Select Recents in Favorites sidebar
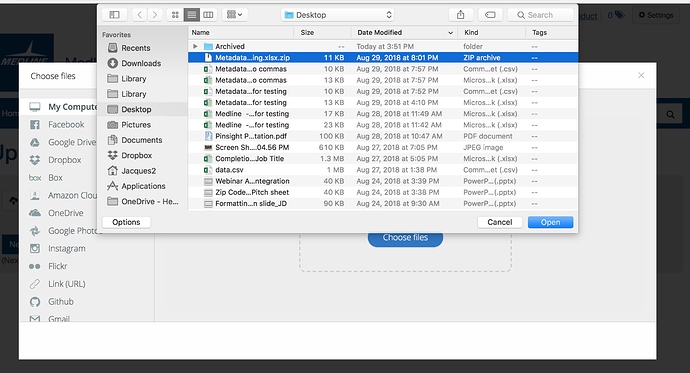This screenshot has width=690, height=373. (143, 48)
